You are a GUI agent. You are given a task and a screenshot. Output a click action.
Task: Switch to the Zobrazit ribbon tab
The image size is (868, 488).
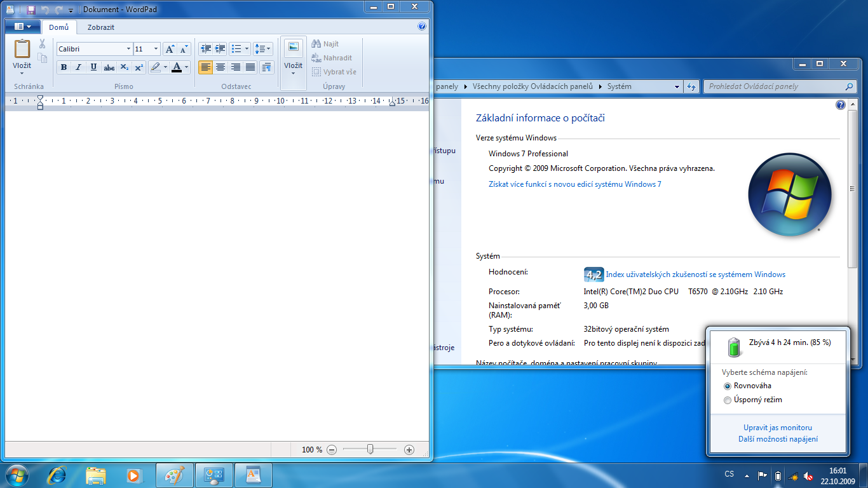point(101,27)
